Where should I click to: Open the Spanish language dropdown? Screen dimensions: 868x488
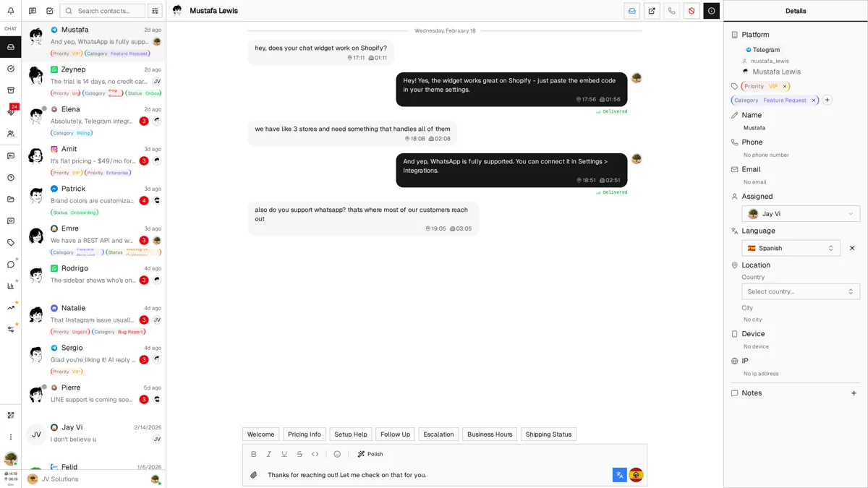click(x=791, y=248)
